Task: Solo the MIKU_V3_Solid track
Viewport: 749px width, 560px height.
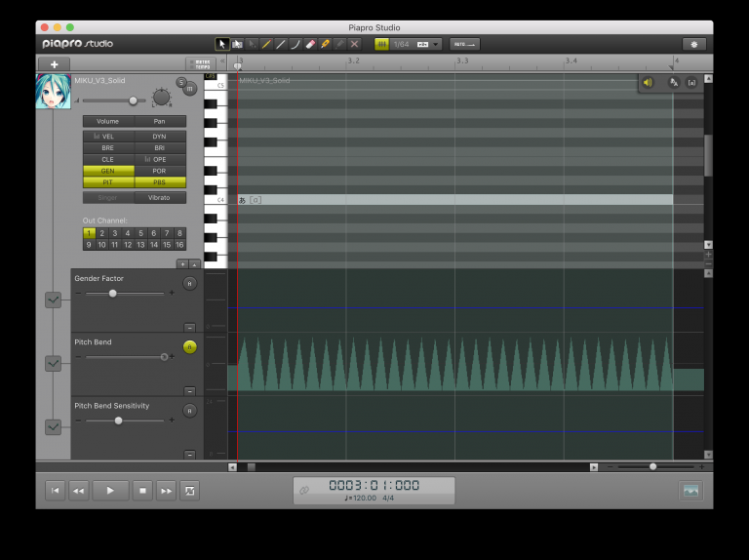Action: click(x=181, y=82)
